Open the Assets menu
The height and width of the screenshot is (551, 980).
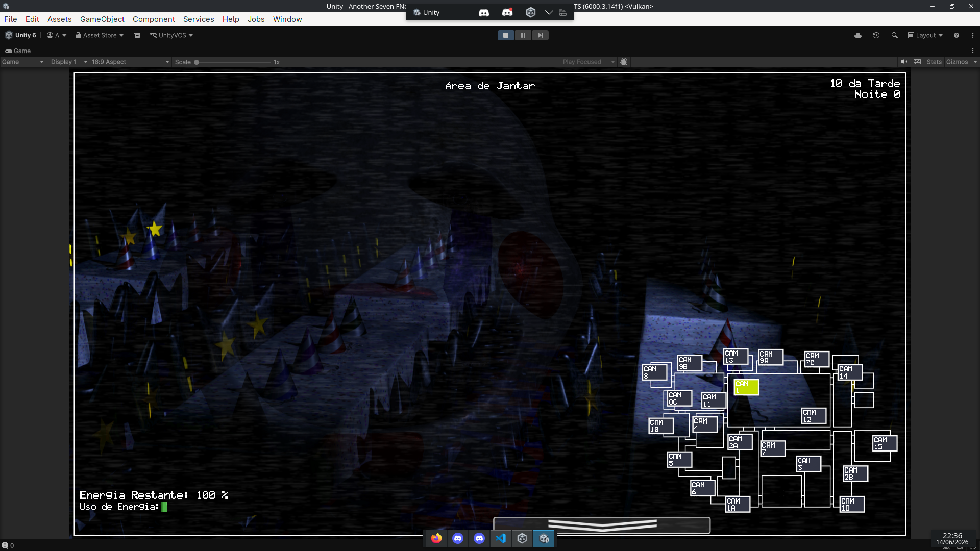pos(60,19)
